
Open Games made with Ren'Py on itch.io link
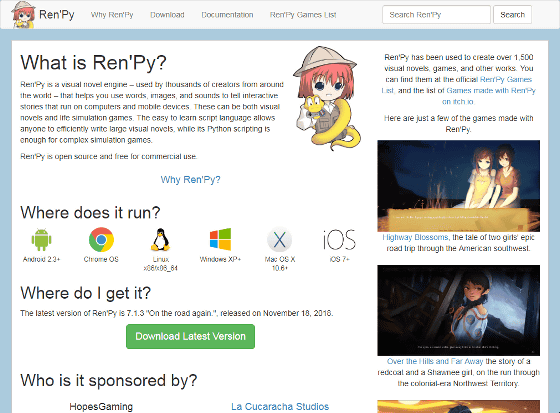click(491, 96)
